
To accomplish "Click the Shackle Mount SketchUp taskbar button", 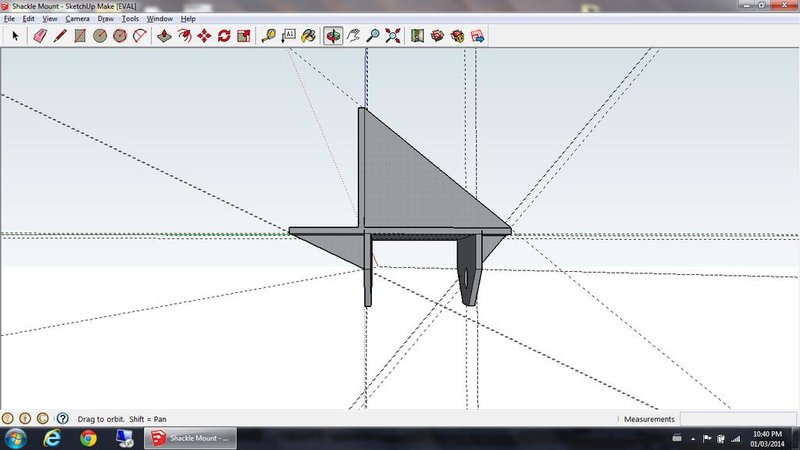I will pyautogui.click(x=190, y=438).
